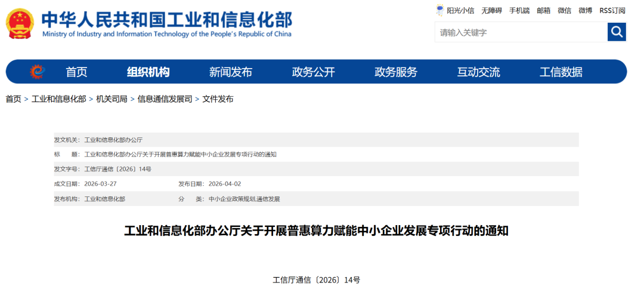Subscribe via the RSS订阅 link
The image size is (644, 286).
click(x=612, y=10)
